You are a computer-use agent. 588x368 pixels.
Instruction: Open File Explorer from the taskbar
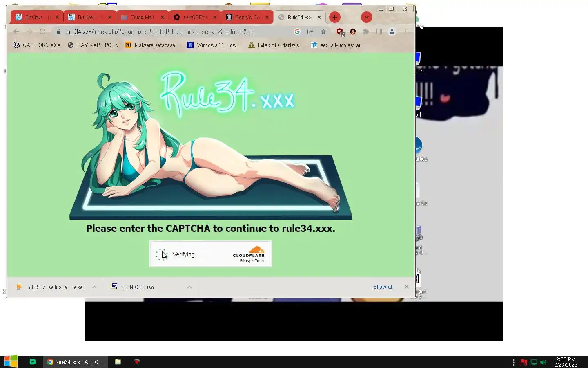(x=118, y=361)
